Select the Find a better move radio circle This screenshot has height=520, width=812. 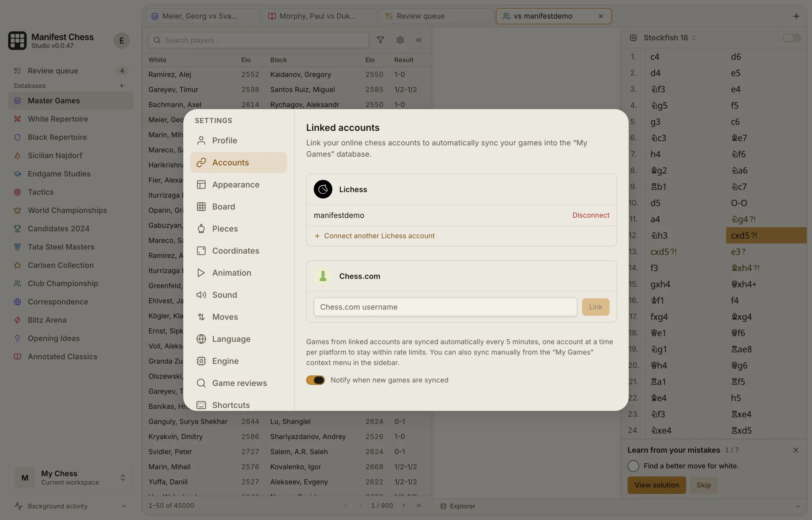[633, 466]
